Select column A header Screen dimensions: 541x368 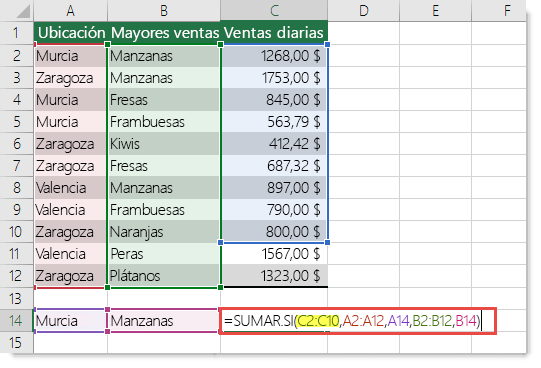tap(70, 10)
